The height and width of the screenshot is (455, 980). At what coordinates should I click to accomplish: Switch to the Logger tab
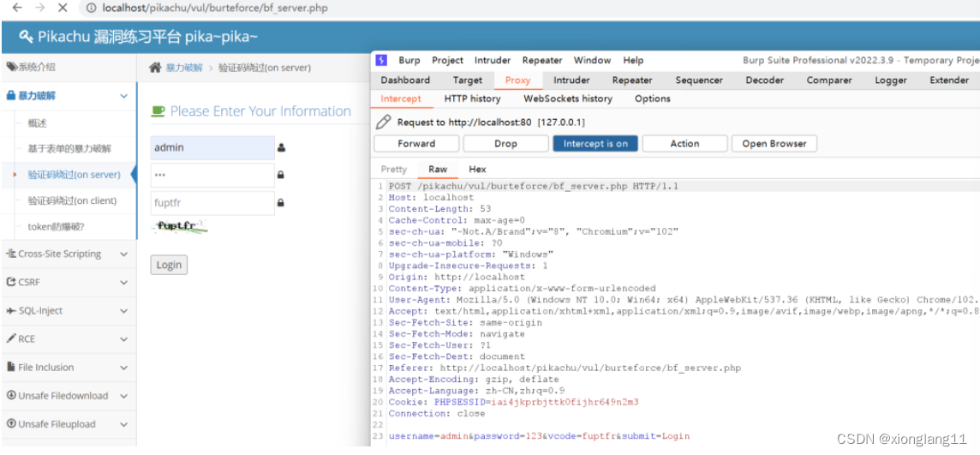[891, 80]
